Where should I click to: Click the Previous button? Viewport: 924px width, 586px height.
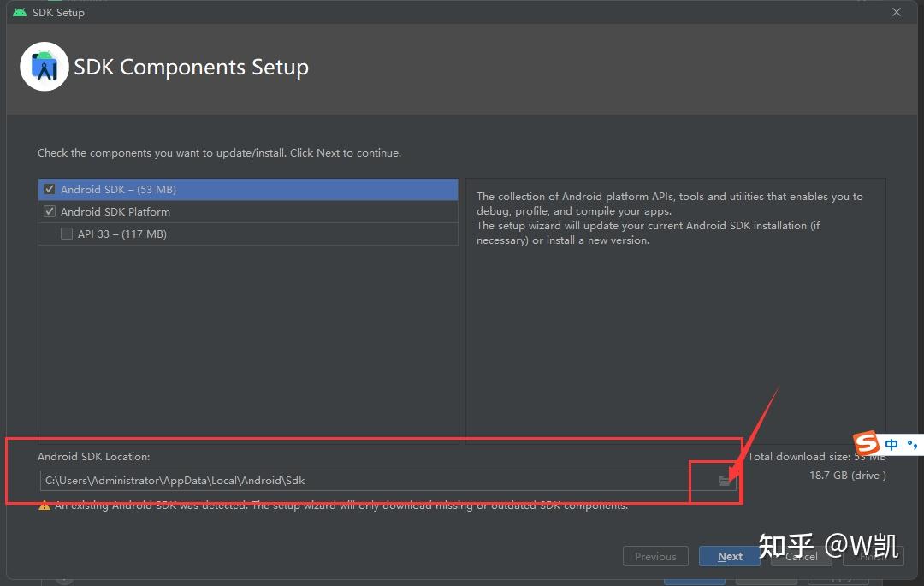tap(655, 556)
